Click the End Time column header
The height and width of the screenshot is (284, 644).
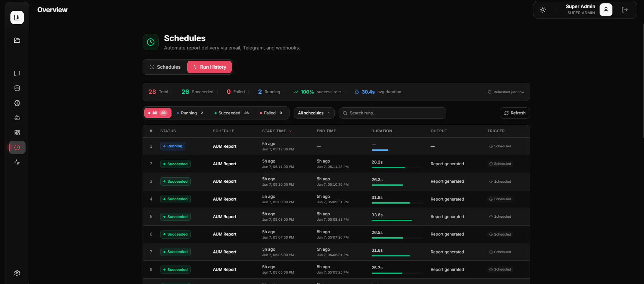327,131
